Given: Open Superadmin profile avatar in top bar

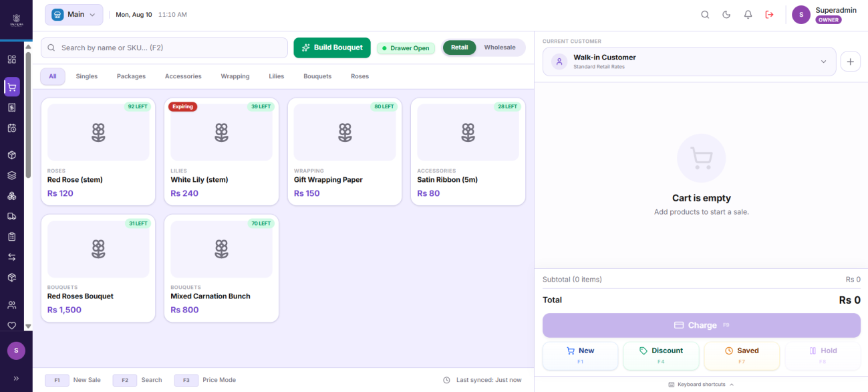Looking at the screenshot, I should pos(801,15).
